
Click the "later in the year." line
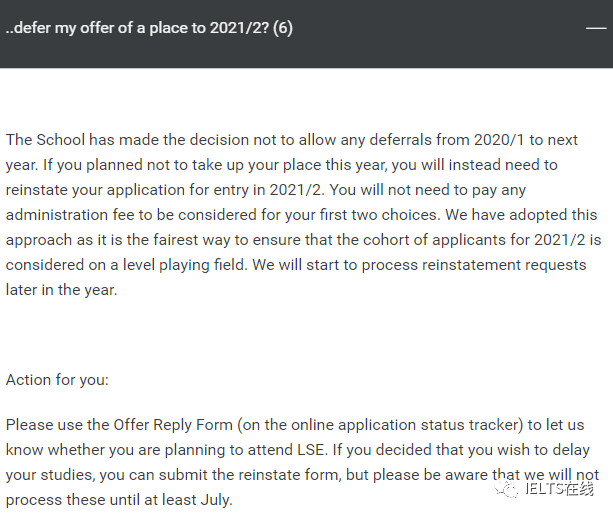pyautogui.click(x=61, y=290)
